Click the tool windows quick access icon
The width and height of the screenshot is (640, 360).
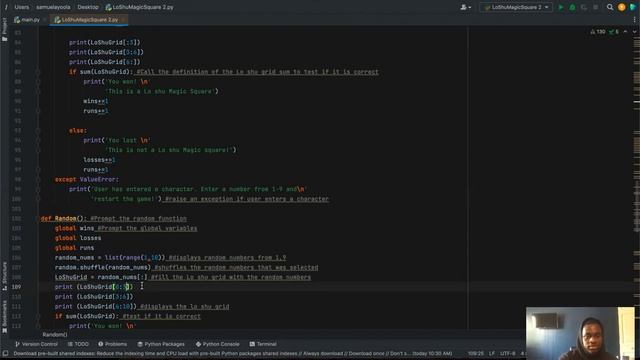tap(5, 353)
